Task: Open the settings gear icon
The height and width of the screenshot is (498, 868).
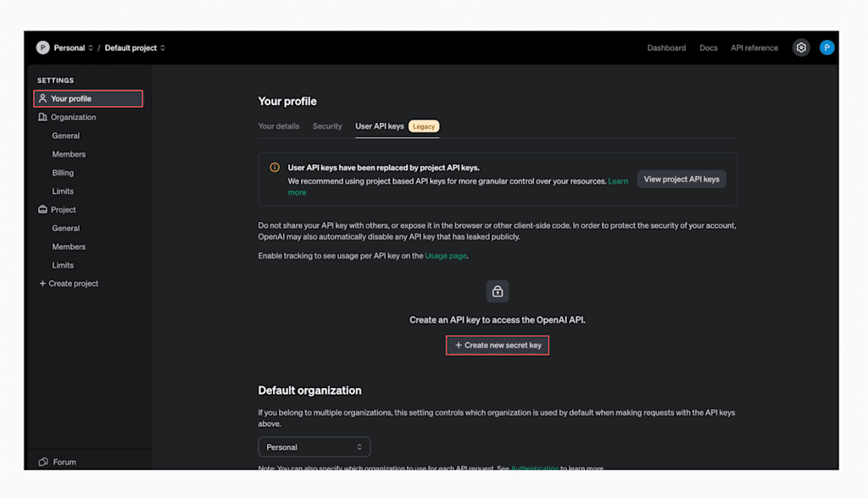Action: pos(801,47)
